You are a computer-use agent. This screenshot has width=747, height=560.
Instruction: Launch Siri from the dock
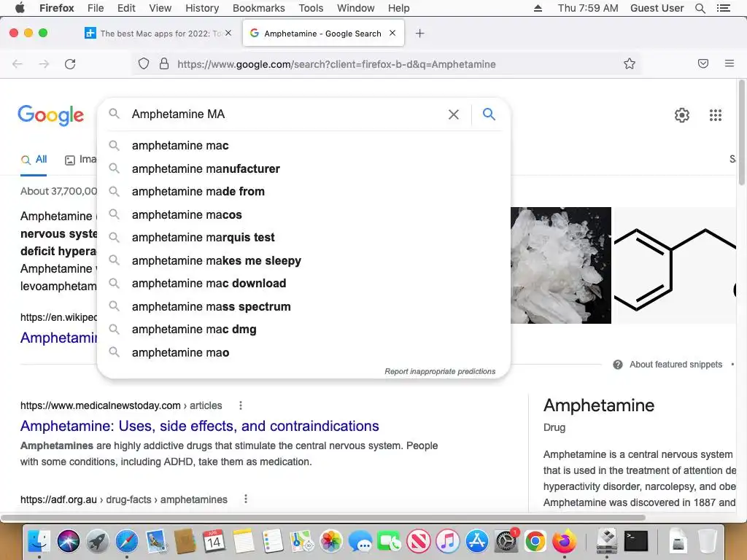tap(68, 542)
